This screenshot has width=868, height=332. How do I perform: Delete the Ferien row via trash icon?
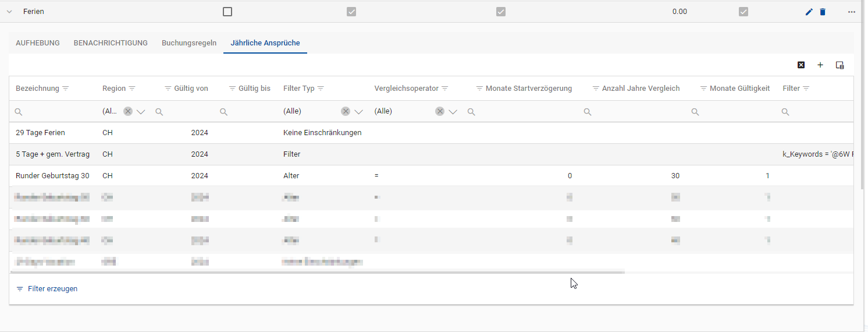click(x=823, y=12)
